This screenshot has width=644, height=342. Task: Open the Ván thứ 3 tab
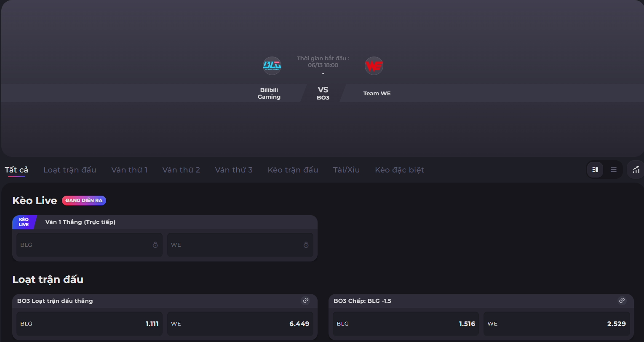234,170
